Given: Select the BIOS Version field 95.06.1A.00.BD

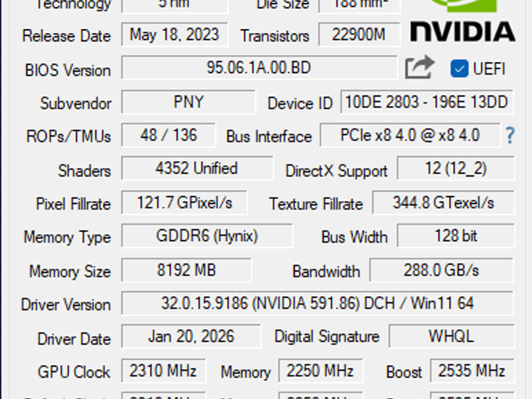Looking at the screenshot, I should click(259, 68).
